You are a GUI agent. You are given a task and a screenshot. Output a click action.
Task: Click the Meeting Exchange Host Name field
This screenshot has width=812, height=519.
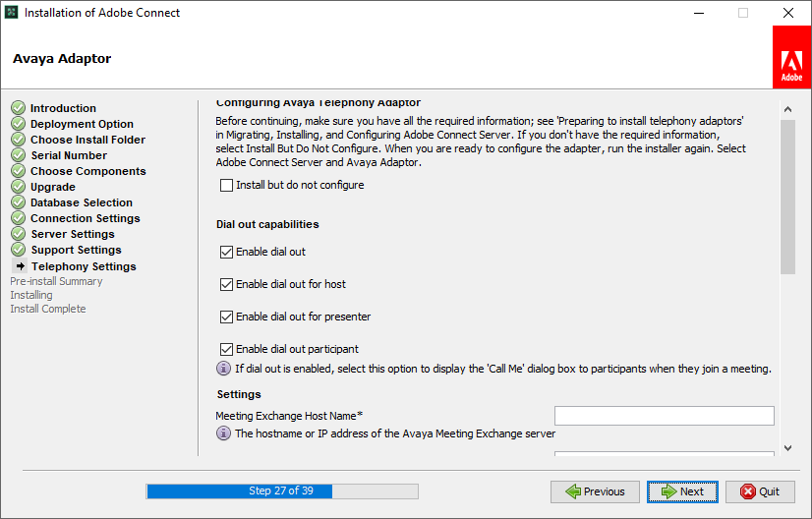click(x=665, y=416)
